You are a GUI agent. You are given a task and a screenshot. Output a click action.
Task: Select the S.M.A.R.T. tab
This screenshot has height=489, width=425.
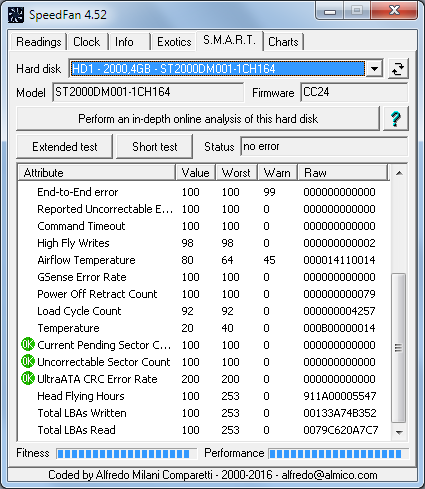click(229, 40)
